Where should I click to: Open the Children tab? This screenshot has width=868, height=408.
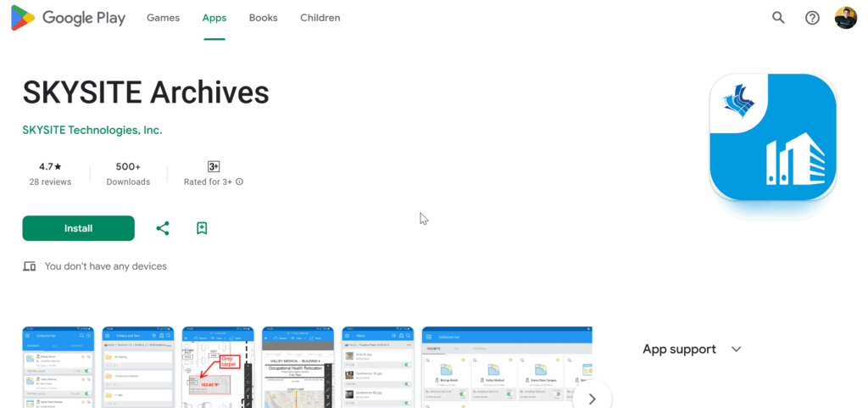click(x=320, y=18)
